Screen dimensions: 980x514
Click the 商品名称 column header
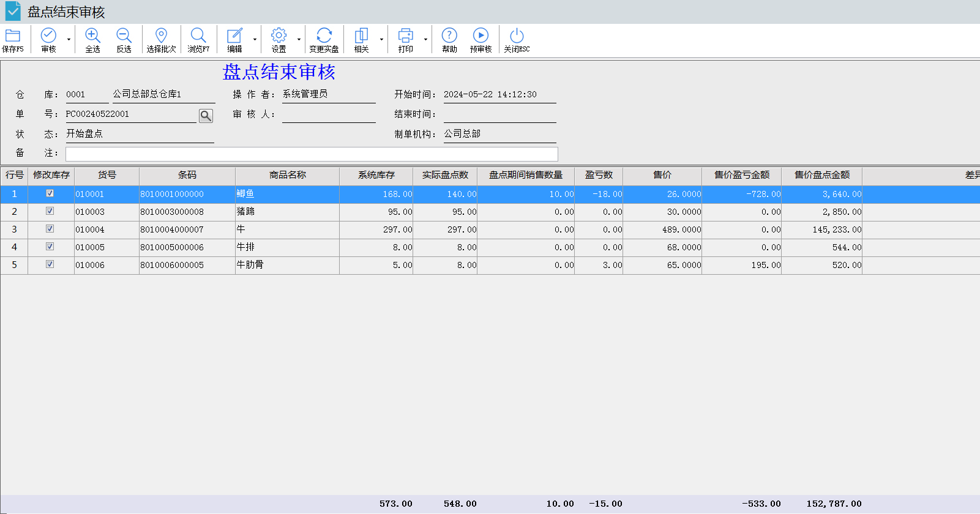(287, 175)
